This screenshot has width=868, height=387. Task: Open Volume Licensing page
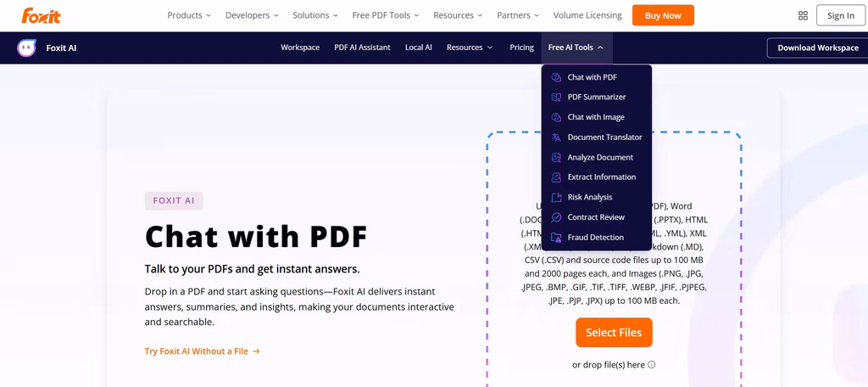(x=587, y=15)
